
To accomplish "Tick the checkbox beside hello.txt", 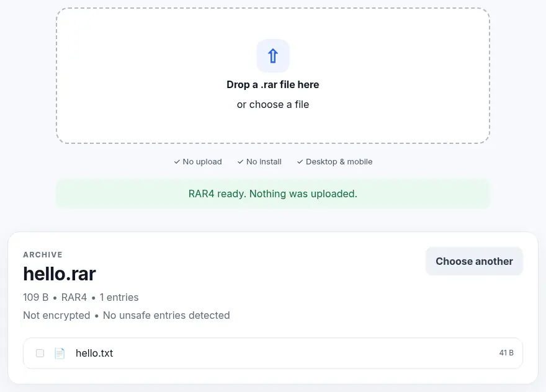I will tap(40, 353).
